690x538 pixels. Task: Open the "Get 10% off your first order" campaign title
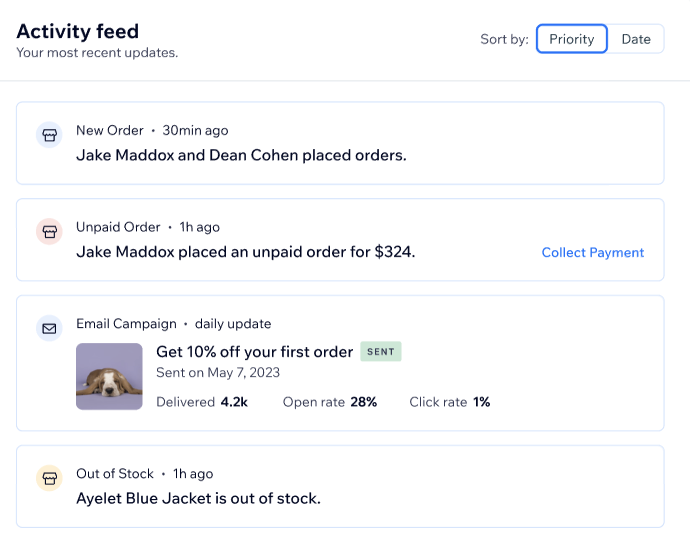point(254,352)
